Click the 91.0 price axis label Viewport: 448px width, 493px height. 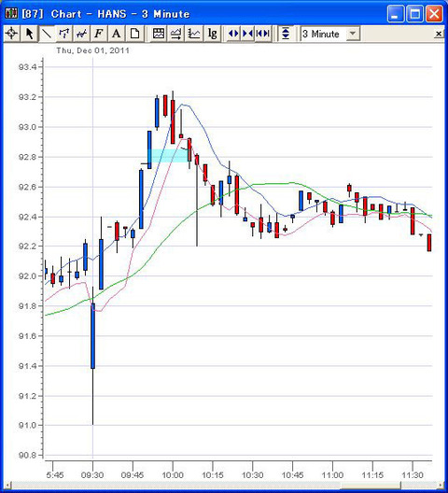(27, 425)
